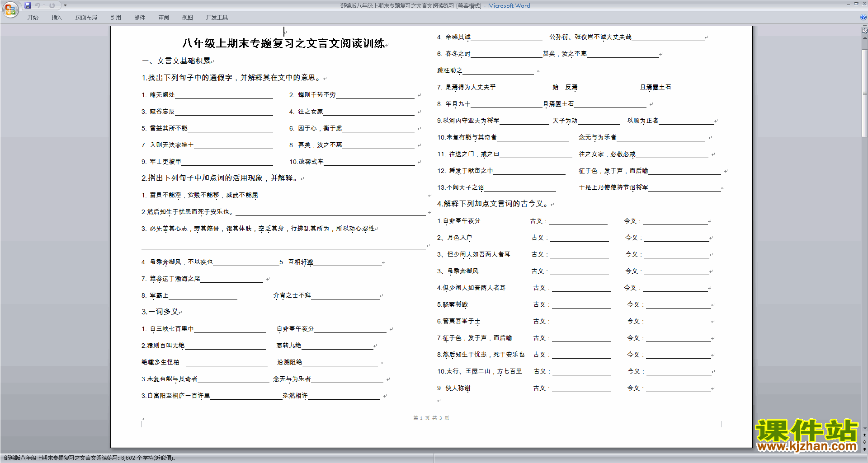The image size is (868, 463).
Task: Switch to the 开始 ribbon tab
Action: 33,17
